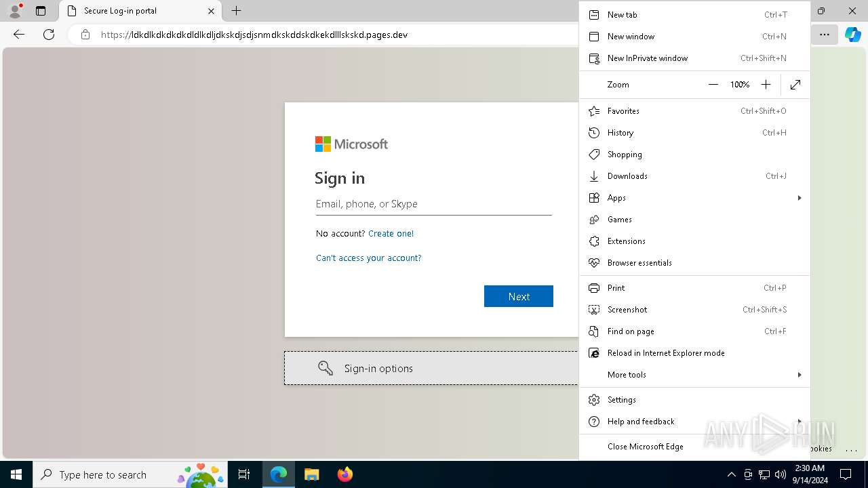Click the Games controller icon
Viewport: 868px width, 488px height.
click(594, 220)
